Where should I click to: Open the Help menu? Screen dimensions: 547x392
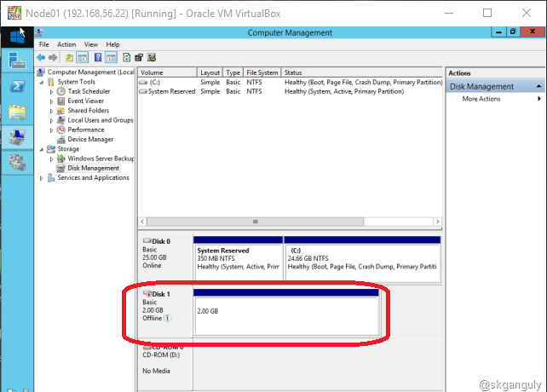click(112, 44)
